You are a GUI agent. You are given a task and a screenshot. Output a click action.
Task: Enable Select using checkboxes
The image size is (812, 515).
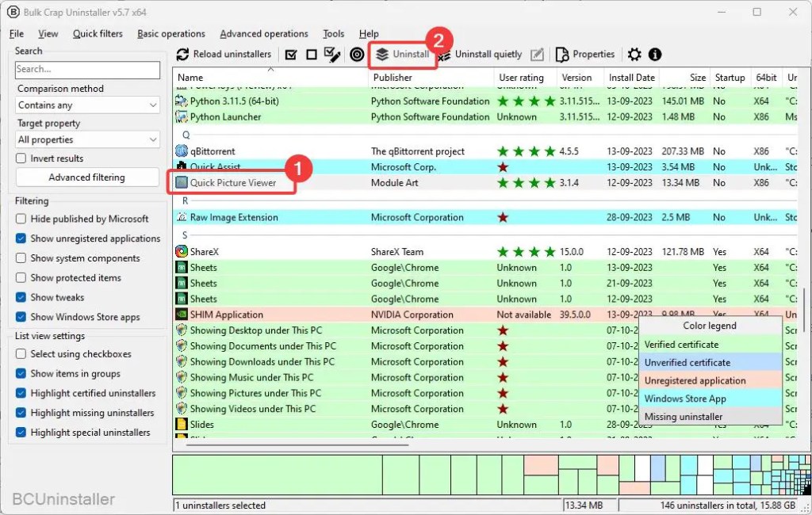[x=21, y=354]
